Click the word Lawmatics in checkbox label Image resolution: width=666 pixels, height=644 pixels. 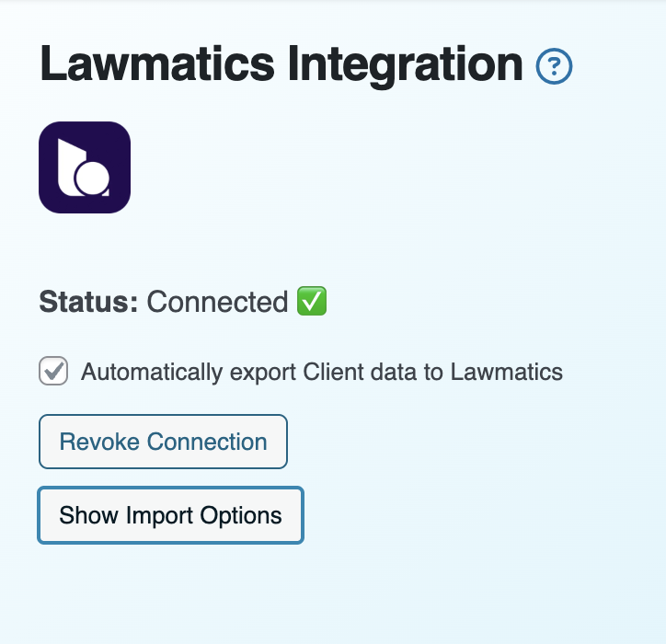point(506,372)
